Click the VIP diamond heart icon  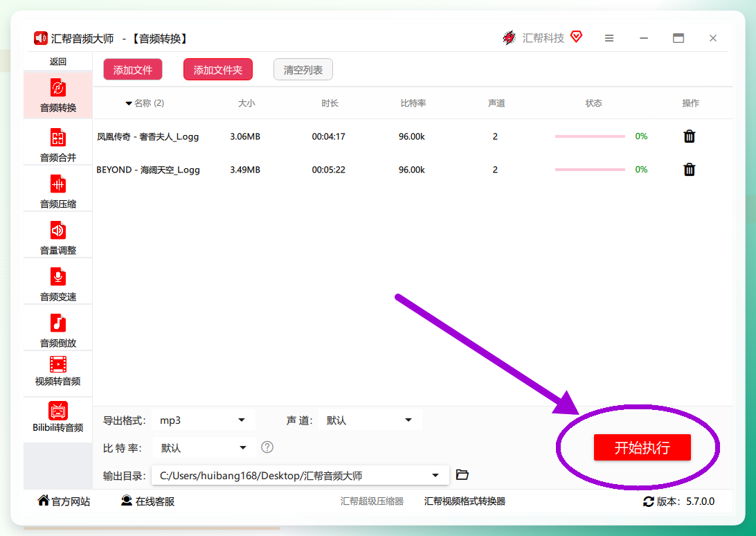(576, 37)
